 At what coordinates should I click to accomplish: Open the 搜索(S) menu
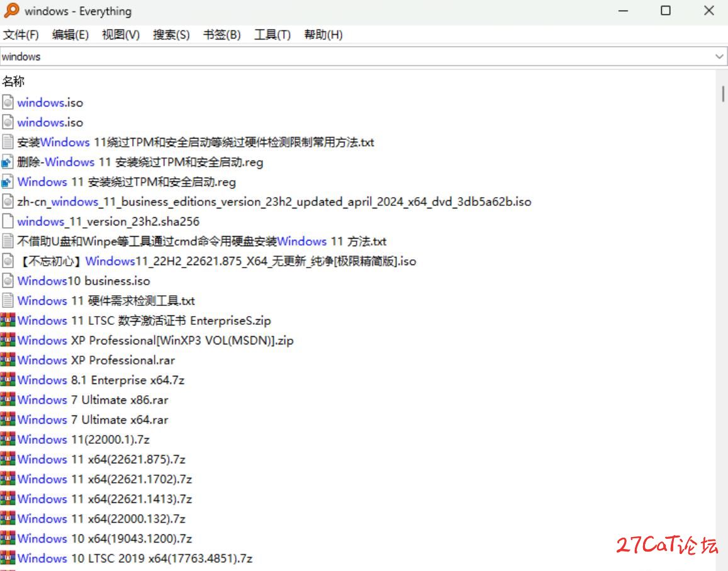point(171,35)
